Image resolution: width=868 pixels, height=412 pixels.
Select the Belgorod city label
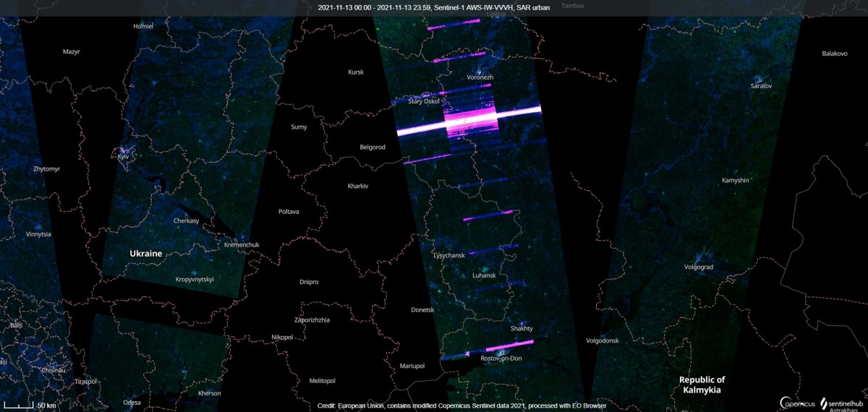click(373, 147)
